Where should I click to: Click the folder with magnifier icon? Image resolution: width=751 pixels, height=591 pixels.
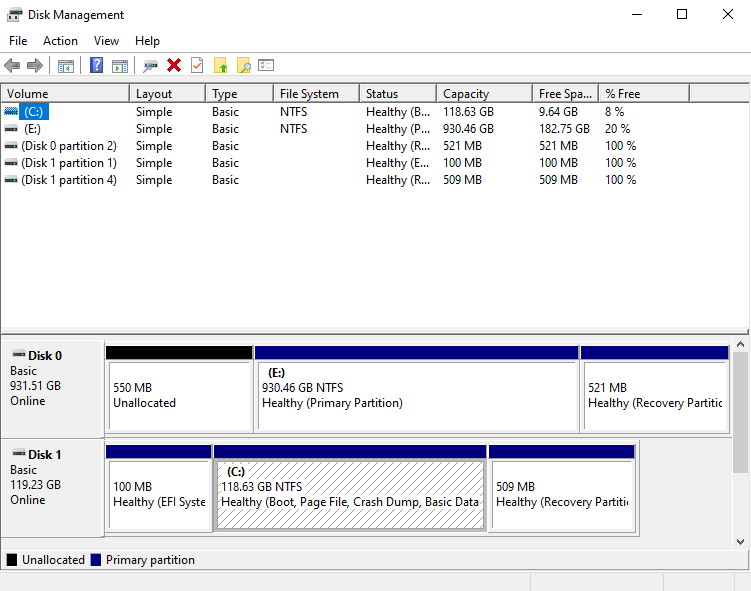coord(243,65)
